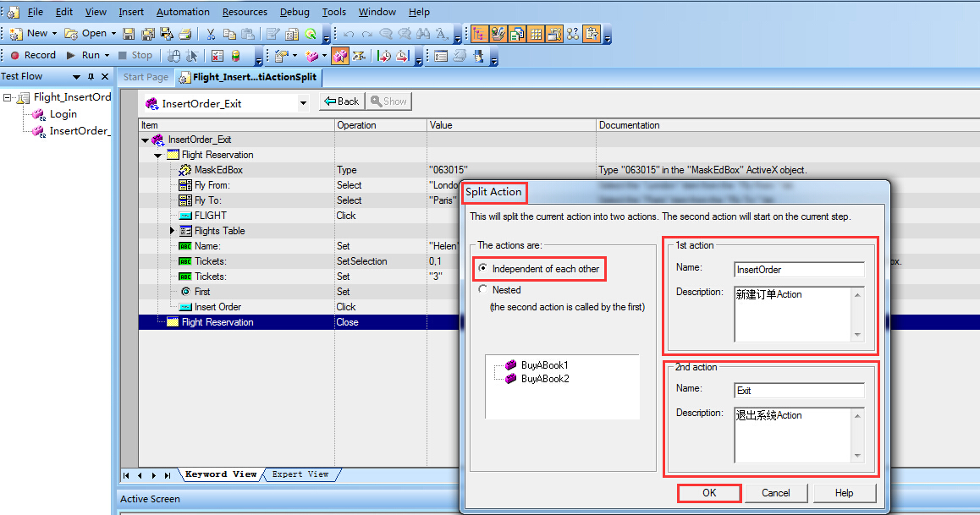Click the Run play icon
Screen dimensions: 980x515
(70, 55)
